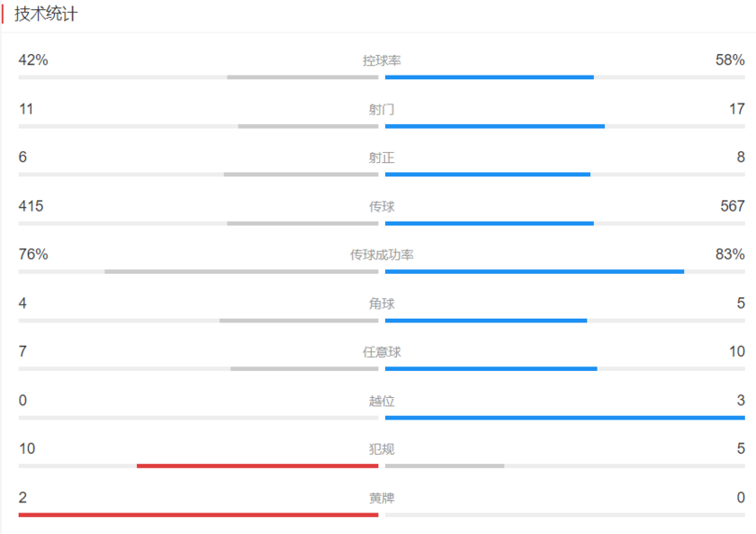Click the 角球 label
Viewport: 756px width, 534px height.
pos(382,303)
